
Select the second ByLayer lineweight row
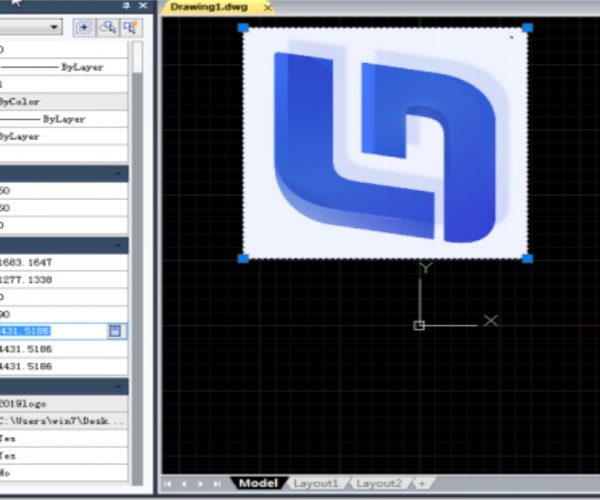(64, 119)
